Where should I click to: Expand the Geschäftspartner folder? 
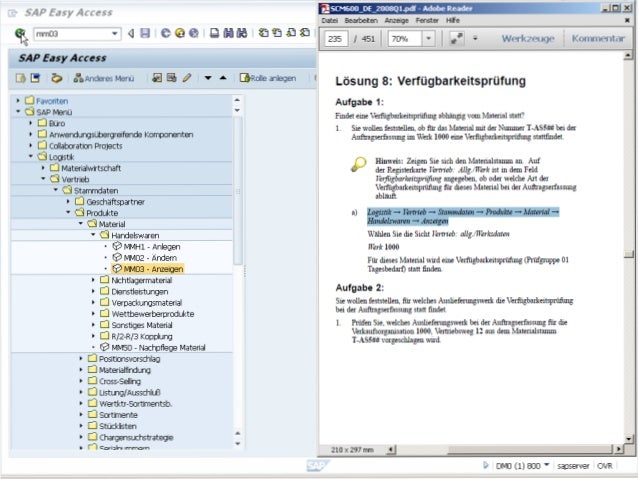[68, 201]
